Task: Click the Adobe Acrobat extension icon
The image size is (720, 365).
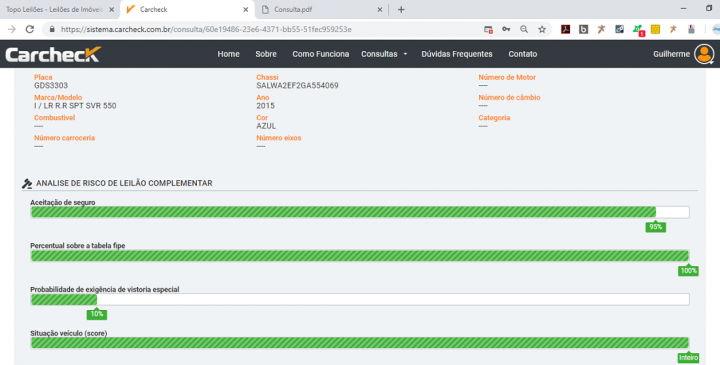Action: coord(565,29)
